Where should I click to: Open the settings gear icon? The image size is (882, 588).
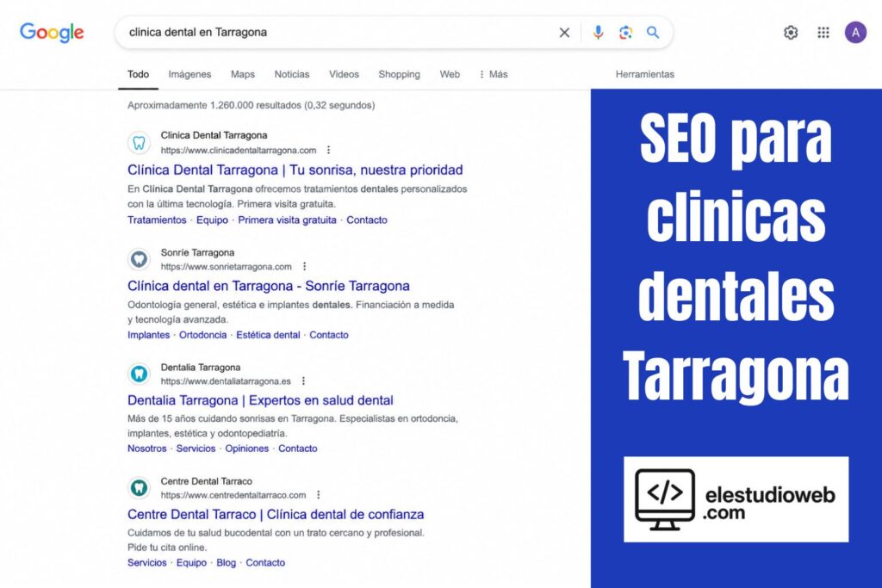pos(791,33)
